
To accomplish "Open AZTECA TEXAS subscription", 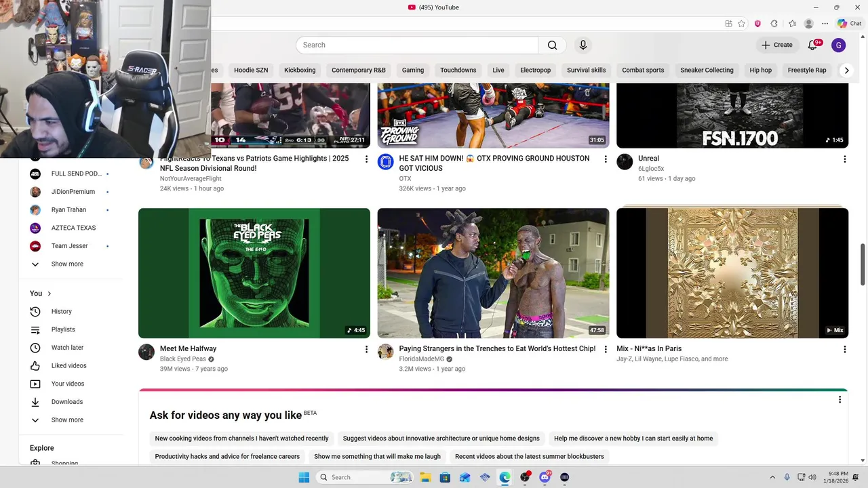I will click(71, 228).
